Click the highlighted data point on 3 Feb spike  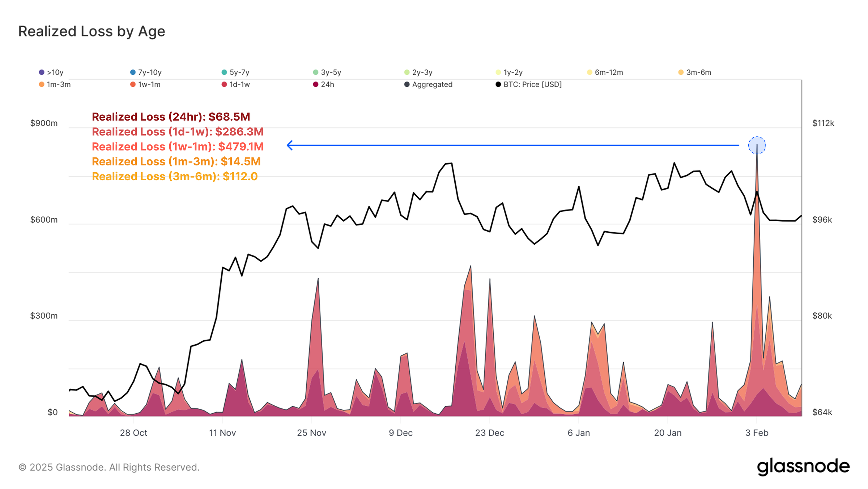coord(757,146)
